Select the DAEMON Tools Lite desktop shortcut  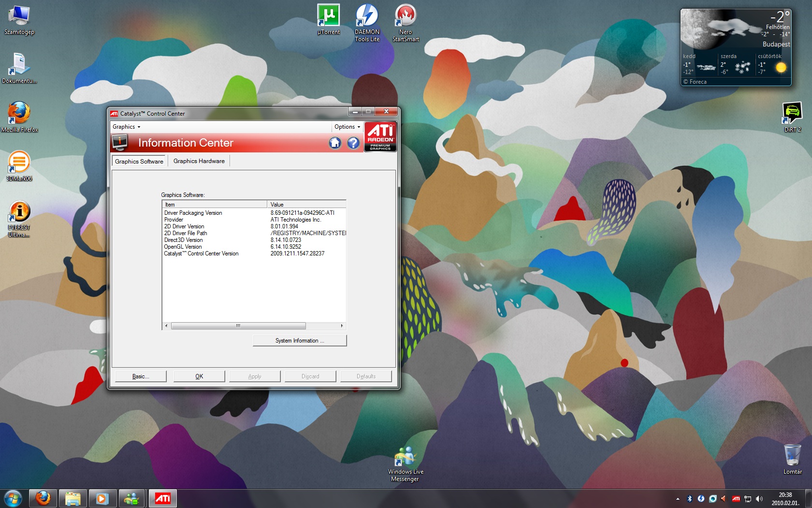[x=367, y=23]
